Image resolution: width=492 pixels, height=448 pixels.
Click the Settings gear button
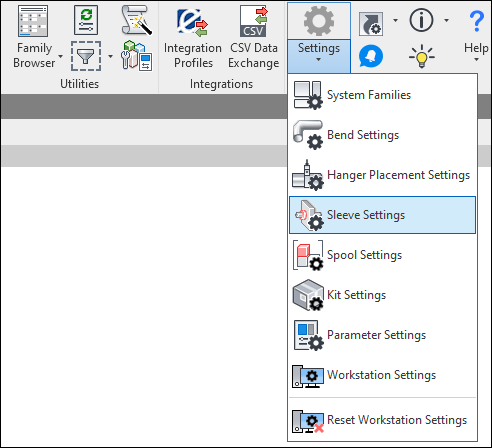click(319, 21)
